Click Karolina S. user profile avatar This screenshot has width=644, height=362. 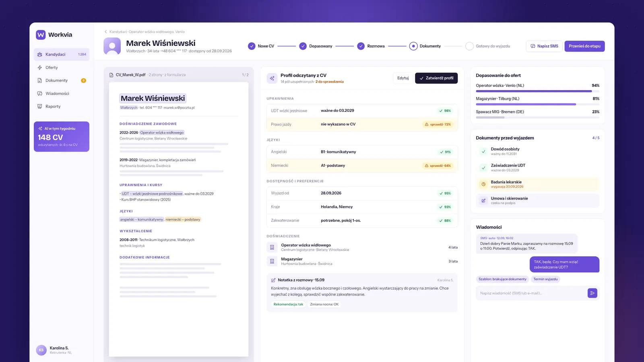coord(41,350)
